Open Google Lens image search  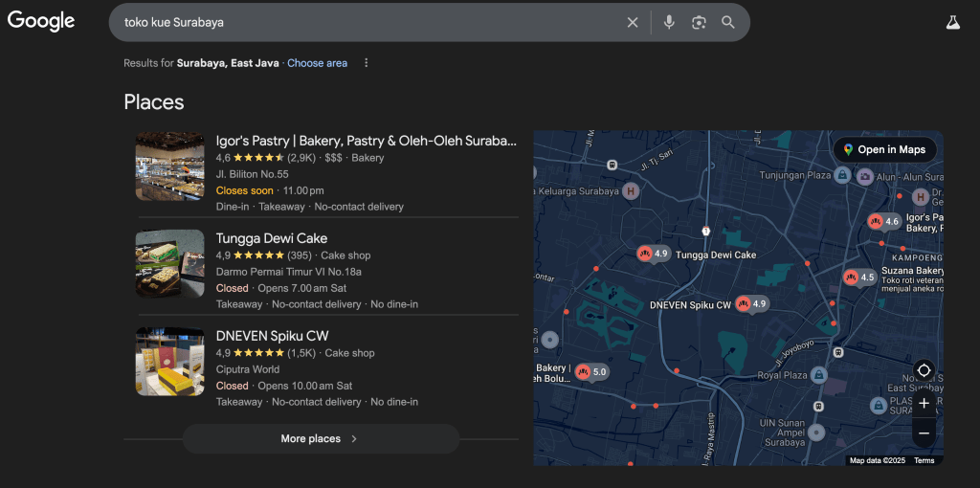click(699, 22)
